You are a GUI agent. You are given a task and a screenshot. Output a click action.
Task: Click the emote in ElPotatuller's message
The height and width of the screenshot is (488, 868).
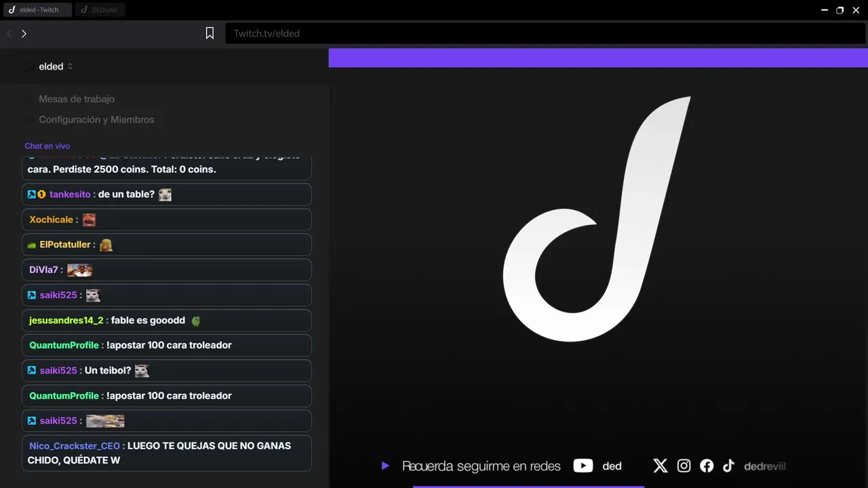(106, 245)
